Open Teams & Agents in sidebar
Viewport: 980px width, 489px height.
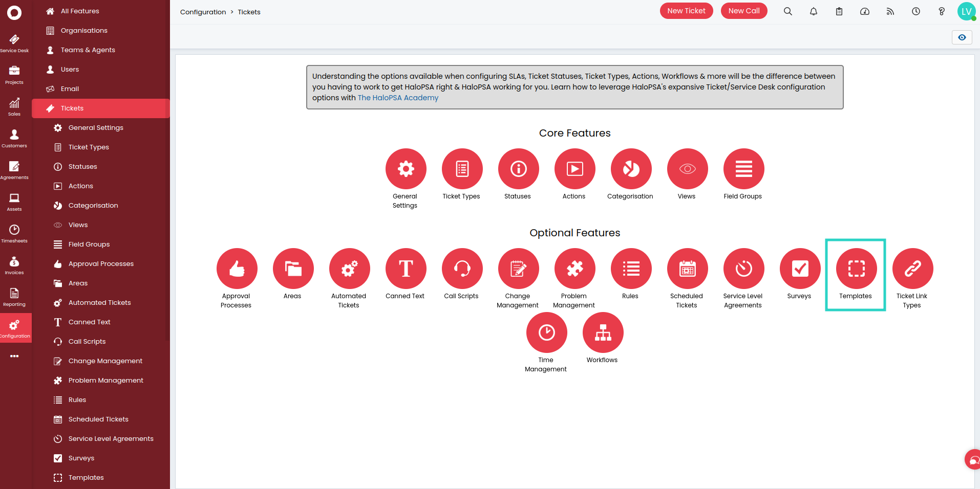click(88, 50)
